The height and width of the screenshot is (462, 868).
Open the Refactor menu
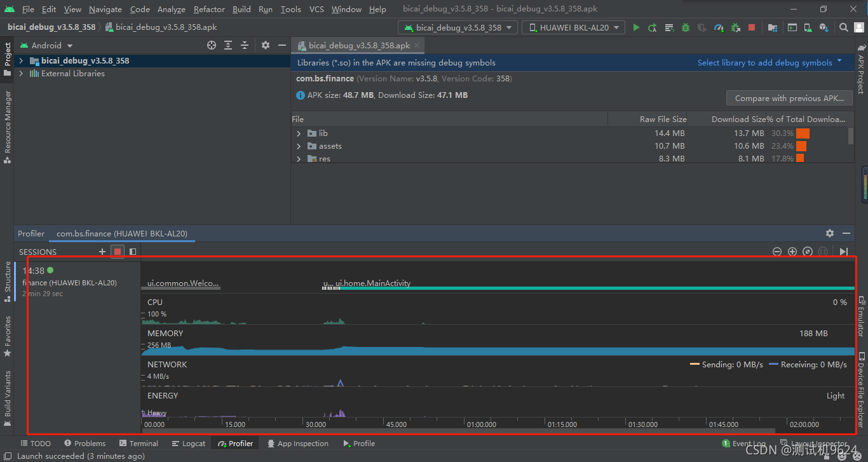[x=209, y=9]
